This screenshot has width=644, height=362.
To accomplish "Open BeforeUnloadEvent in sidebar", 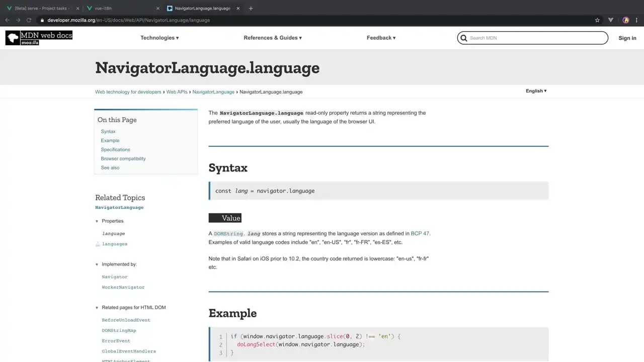I will click(x=126, y=320).
